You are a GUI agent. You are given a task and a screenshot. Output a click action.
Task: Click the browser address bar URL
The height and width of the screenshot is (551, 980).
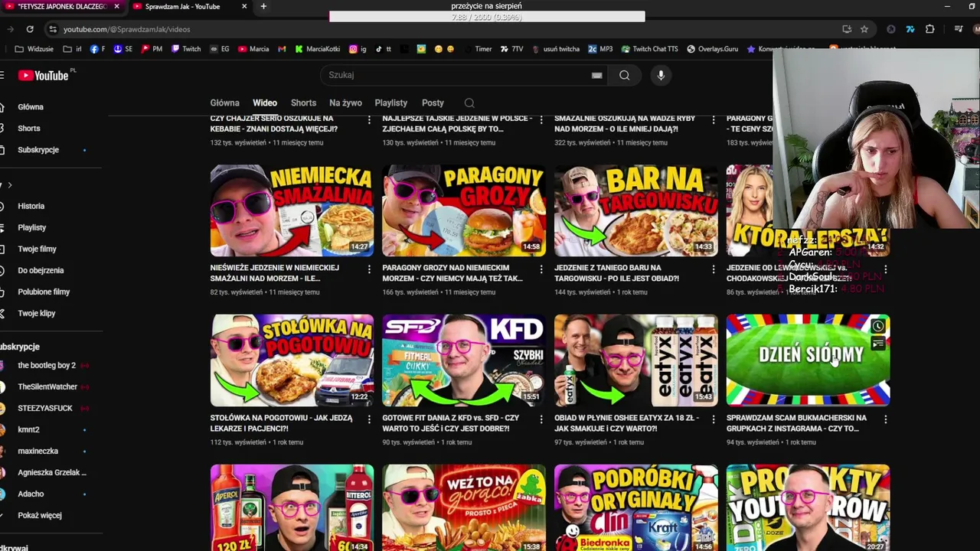coord(126,29)
